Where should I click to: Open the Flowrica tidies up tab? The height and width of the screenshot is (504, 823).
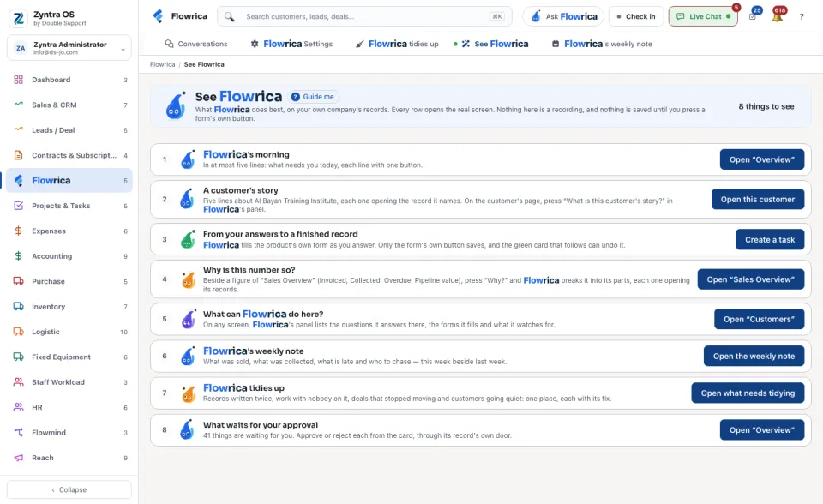coord(397,44)
